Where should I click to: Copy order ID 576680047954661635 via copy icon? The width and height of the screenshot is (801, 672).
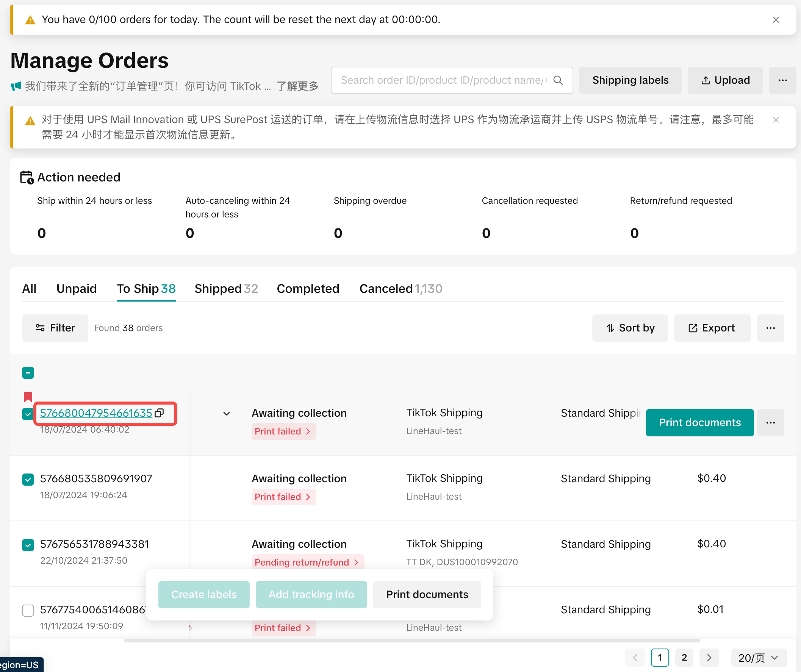pos(160,413)
